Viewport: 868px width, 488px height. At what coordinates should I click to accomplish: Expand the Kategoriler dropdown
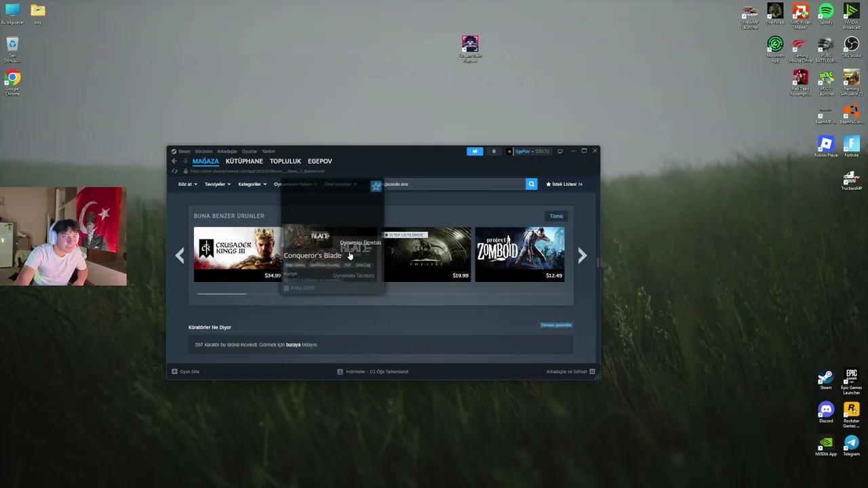coord(252,184)
